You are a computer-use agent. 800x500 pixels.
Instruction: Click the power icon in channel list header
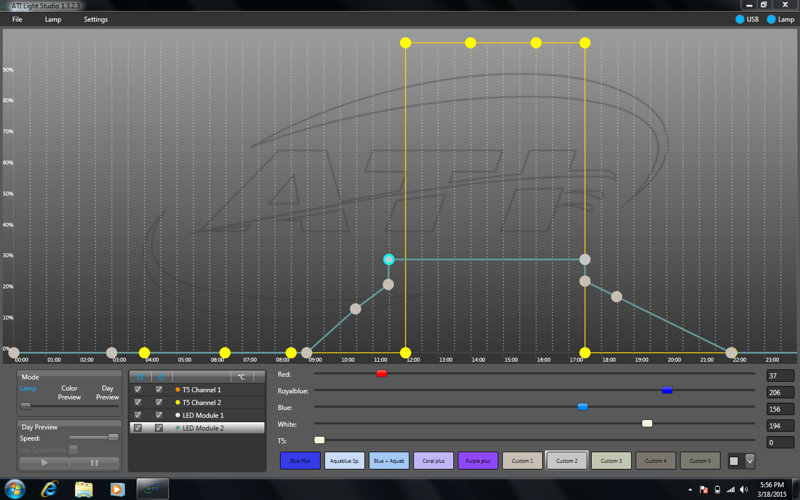click(x=161, y=377)
